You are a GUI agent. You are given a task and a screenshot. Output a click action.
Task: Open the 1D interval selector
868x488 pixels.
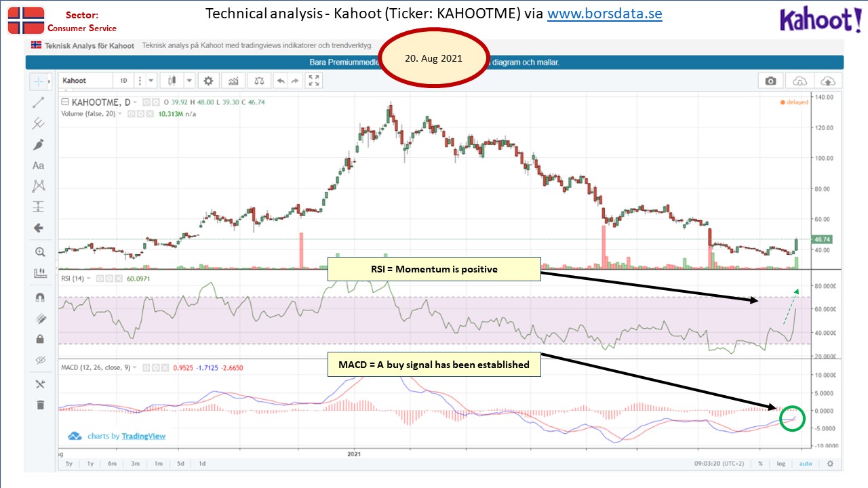123,81
